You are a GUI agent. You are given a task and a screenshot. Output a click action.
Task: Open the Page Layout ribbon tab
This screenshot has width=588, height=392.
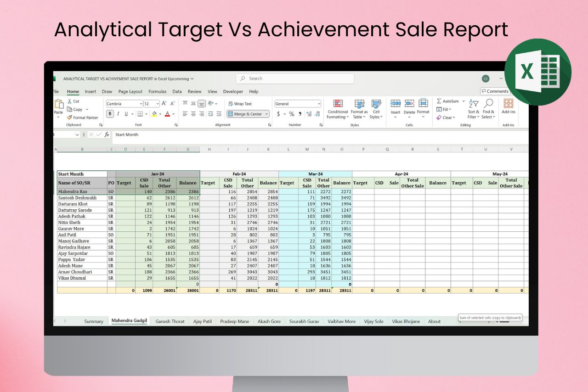point(130,91)
